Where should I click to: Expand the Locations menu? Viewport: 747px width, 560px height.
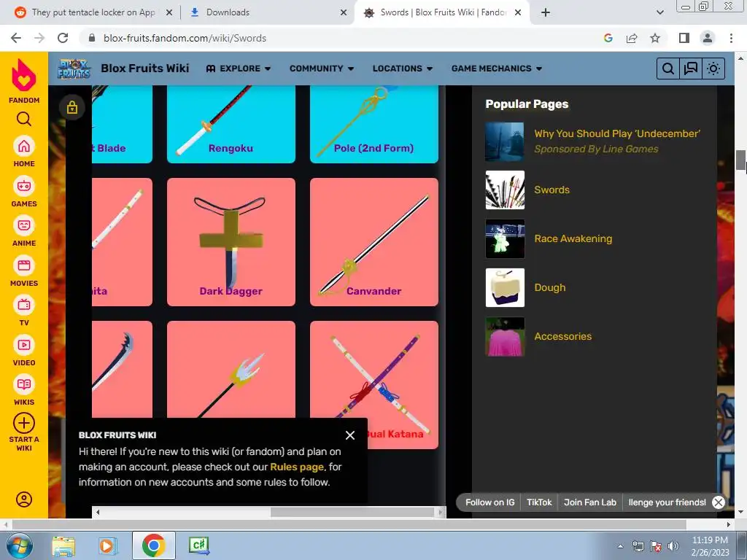point(403,69)
